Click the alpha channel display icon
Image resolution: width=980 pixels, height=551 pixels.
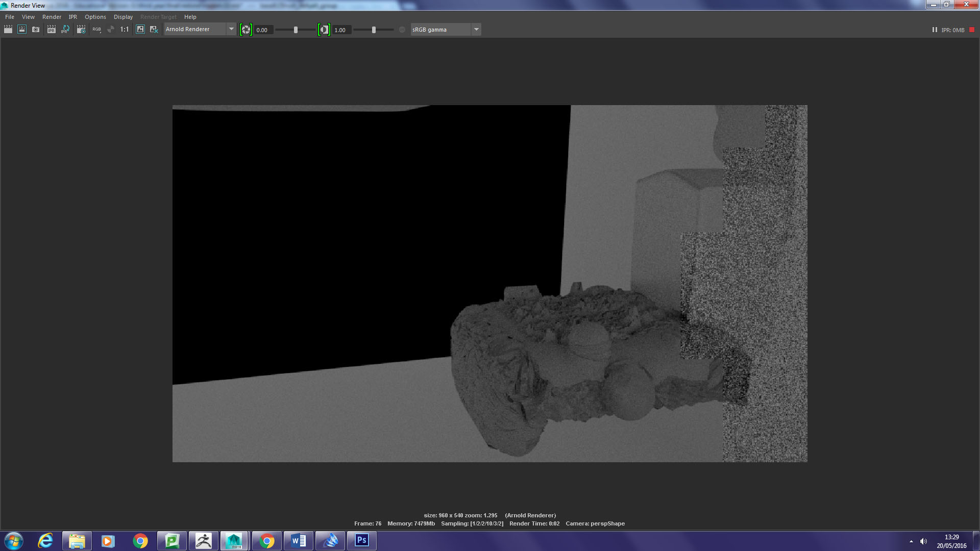coord(111,30)
